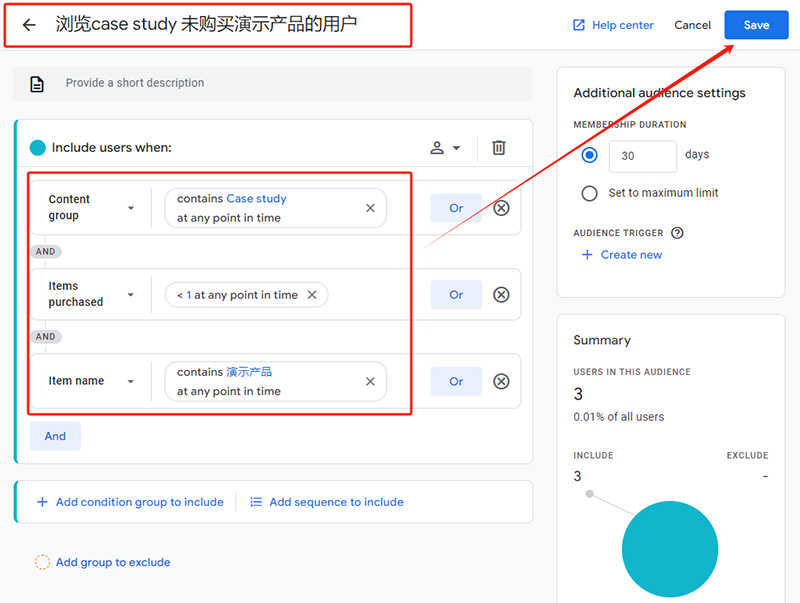Expand the Items purchased dropdown

tap(131, 295)
